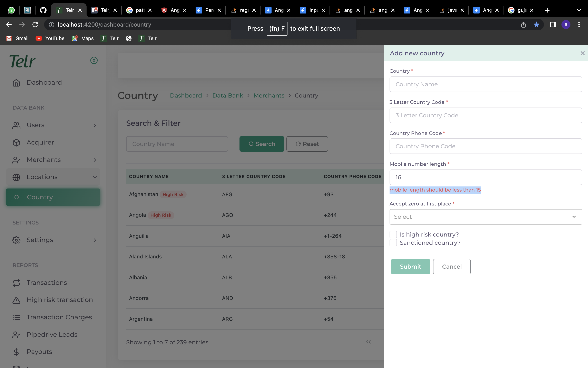
Task: Reload the page with browser refresh icon
Action: (x=35, y=25)
